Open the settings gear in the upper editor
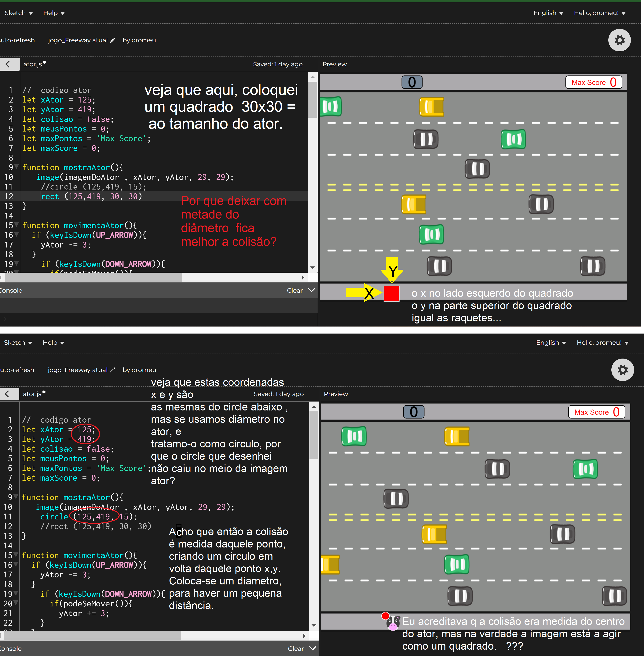Viewport: 644px width, 661px height. pyautogui.click(x=619, y=40)
